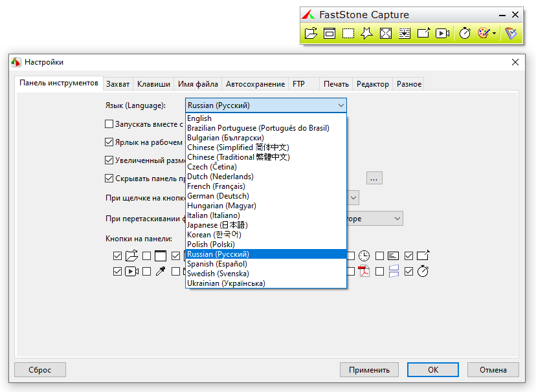
Task: Toggle checkbox beside open-file icon
Action: tap(117, 256)
